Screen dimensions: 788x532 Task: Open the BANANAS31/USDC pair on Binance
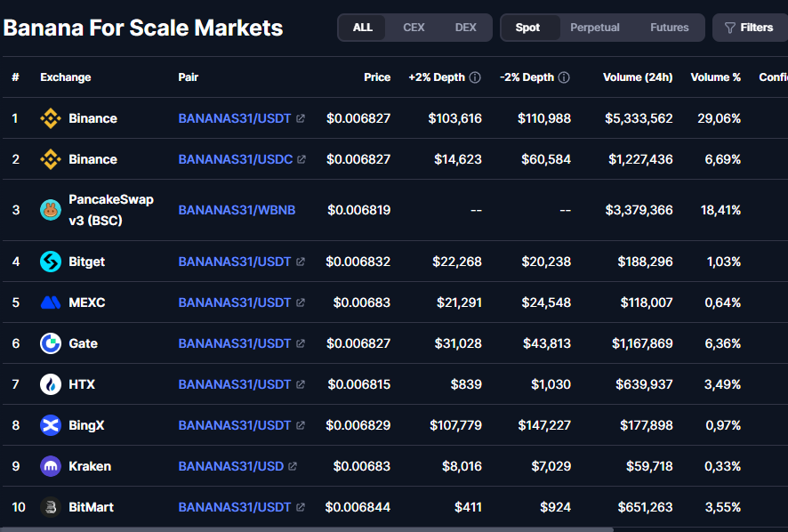pos(235,159)
